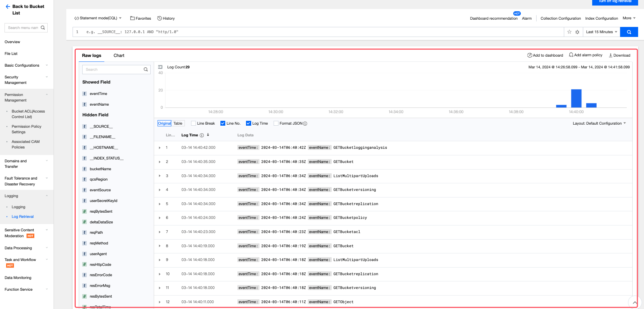Screen dimensions: 644x309
Task: Open Index Configuration link
Action: tap(601, 19)
